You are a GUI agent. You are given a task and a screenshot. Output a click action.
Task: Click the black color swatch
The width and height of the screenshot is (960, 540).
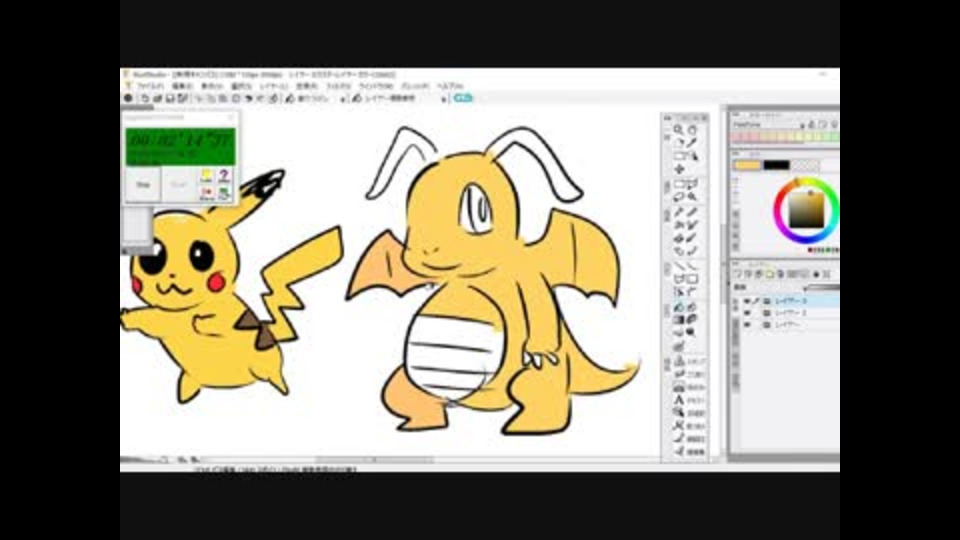coord(776,165)
